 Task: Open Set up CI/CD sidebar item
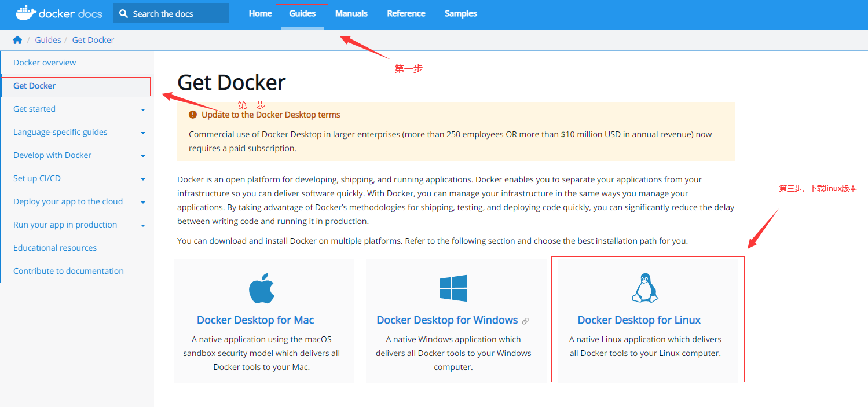click(x=37, y=178)
